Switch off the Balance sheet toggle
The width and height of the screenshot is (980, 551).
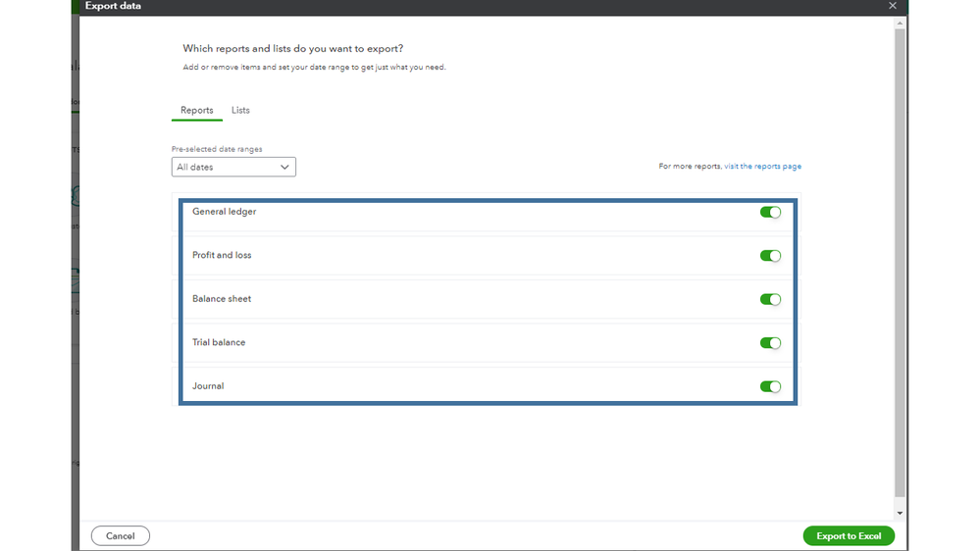770,300
